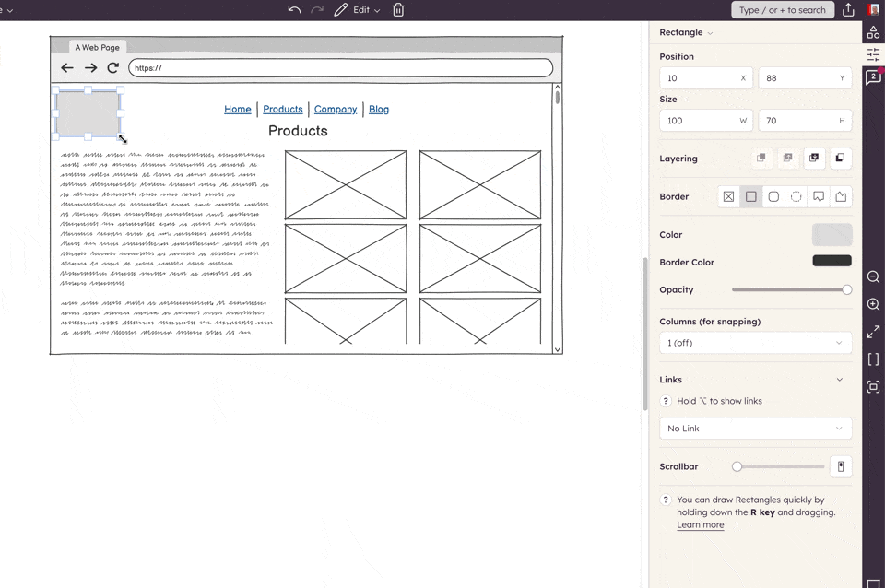Click the Share/export icon
The height and width of the screenshot is (588, 885).
848,10
